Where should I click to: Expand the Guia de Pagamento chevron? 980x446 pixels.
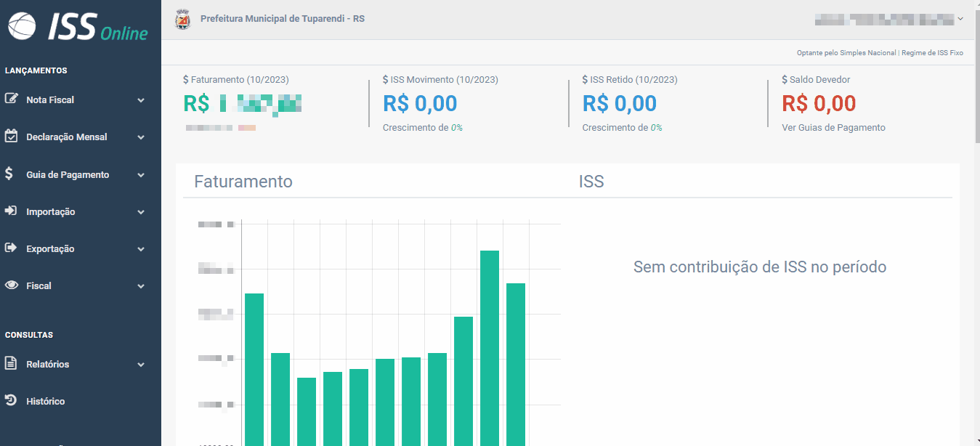click(141, 175)
